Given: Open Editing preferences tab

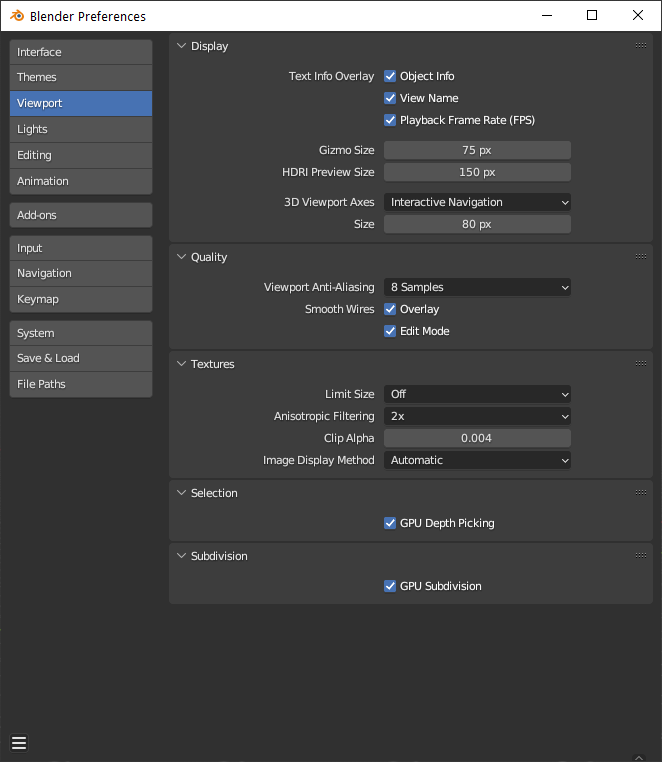Looking at the screenshot, I should click(x=81, y=155).
